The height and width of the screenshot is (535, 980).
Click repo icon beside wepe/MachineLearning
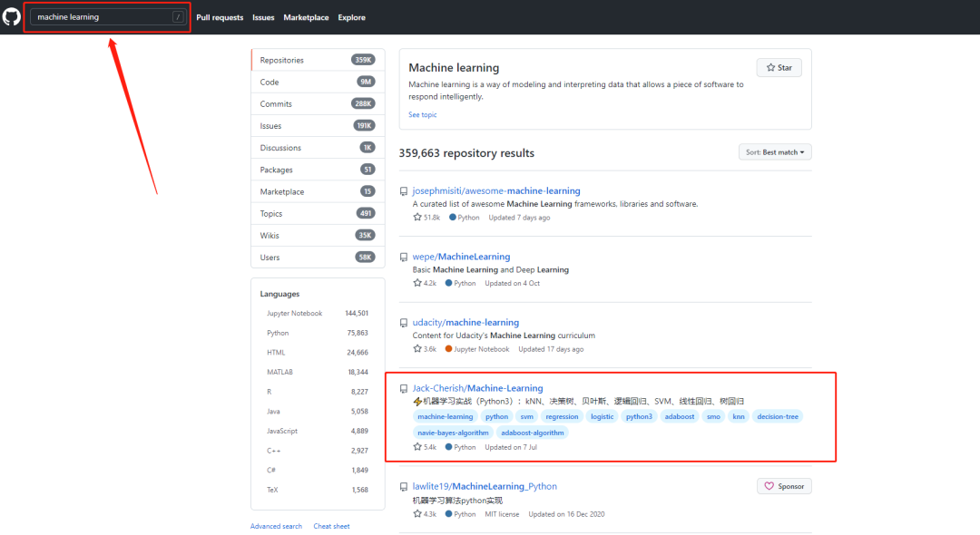404,258
